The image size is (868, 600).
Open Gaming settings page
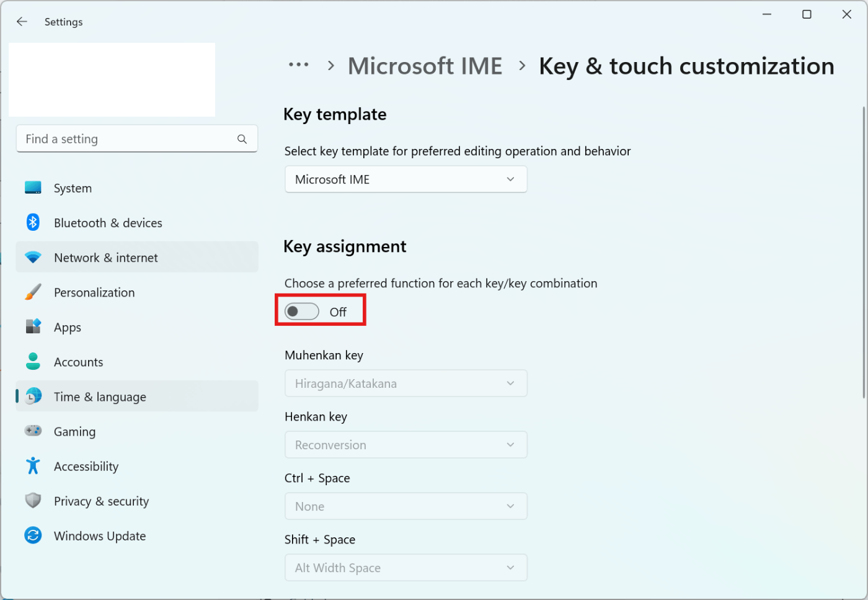[137, 431]
